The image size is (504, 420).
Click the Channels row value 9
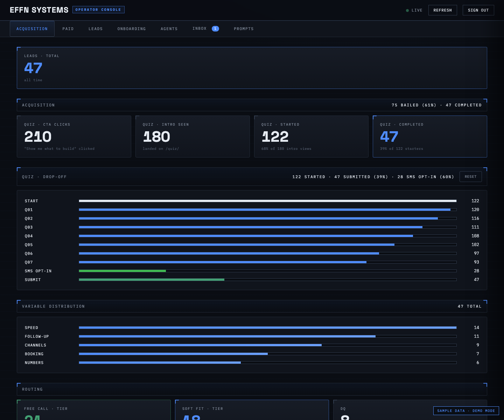tap(478, 345)
